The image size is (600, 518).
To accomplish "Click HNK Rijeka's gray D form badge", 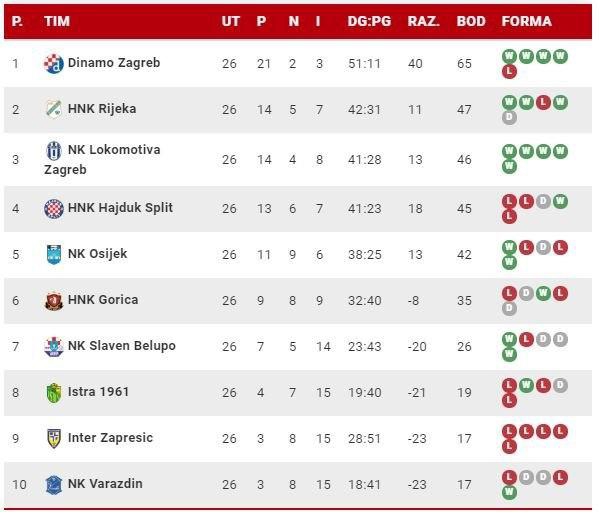I will pyautogui.click(x=509, y=118).
